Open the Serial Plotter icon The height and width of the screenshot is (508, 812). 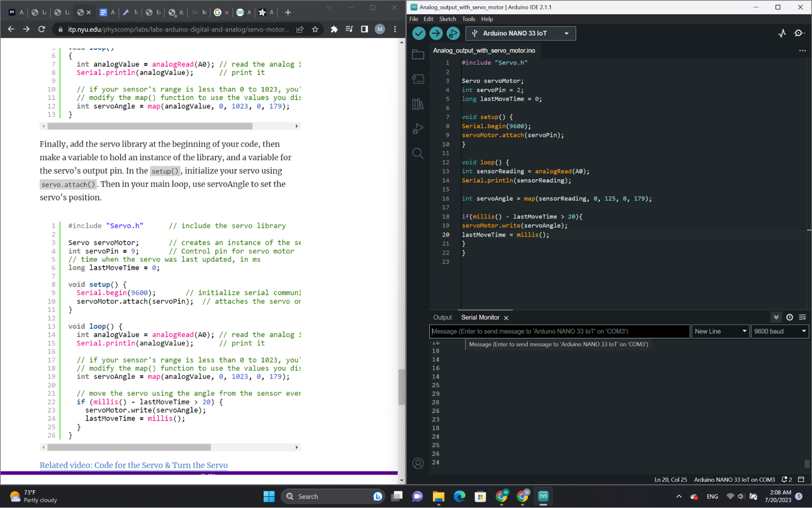[782, 33]
